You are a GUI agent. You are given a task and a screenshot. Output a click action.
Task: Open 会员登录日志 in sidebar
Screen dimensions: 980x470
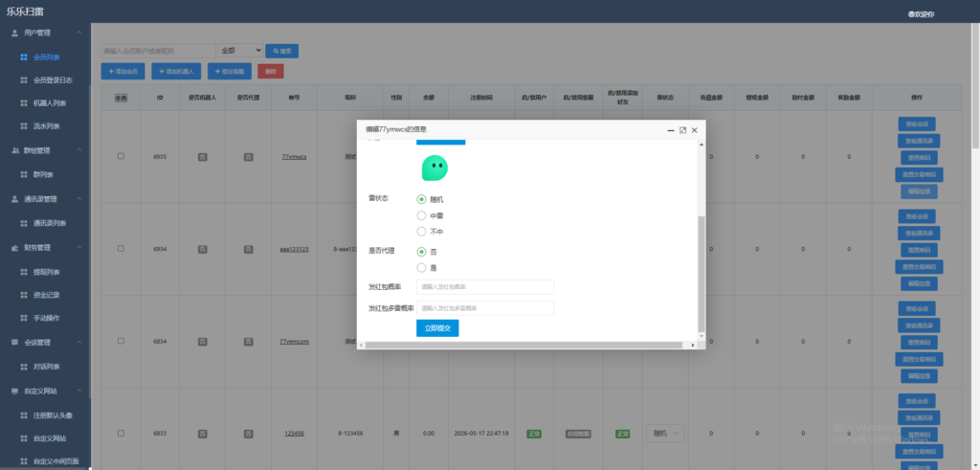click(x=54, y=80)
